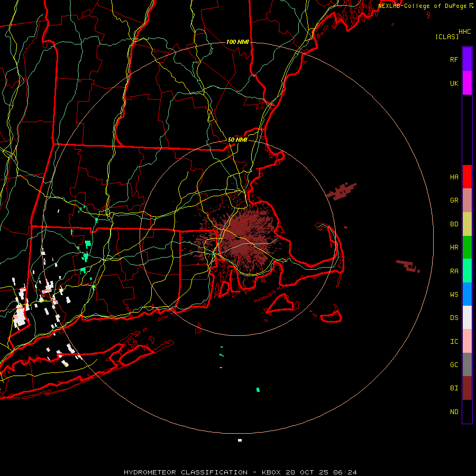Click the largest white dry snow echo at far left
This screenshot has height=476, width=476.
[x=20, y=317]
